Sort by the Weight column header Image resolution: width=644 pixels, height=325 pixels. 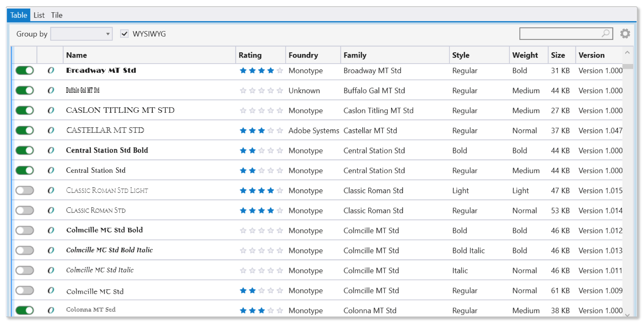pyautogui.click(x=529, y=55)
